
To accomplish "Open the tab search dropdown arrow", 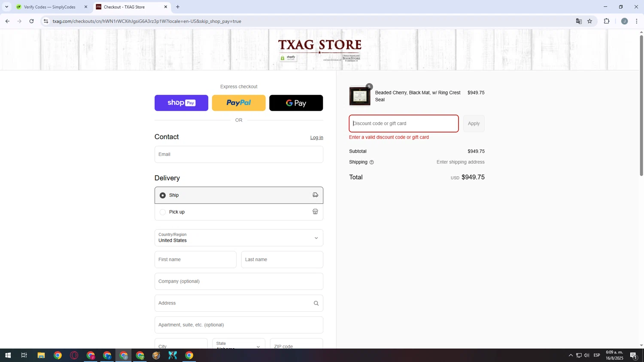I will click(x=6, y=7).
